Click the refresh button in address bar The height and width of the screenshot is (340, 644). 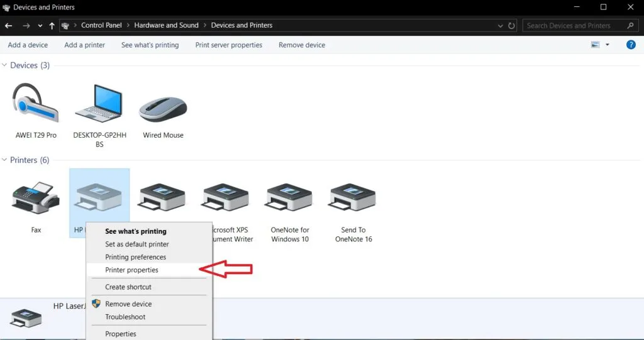[x=512, y=26]
